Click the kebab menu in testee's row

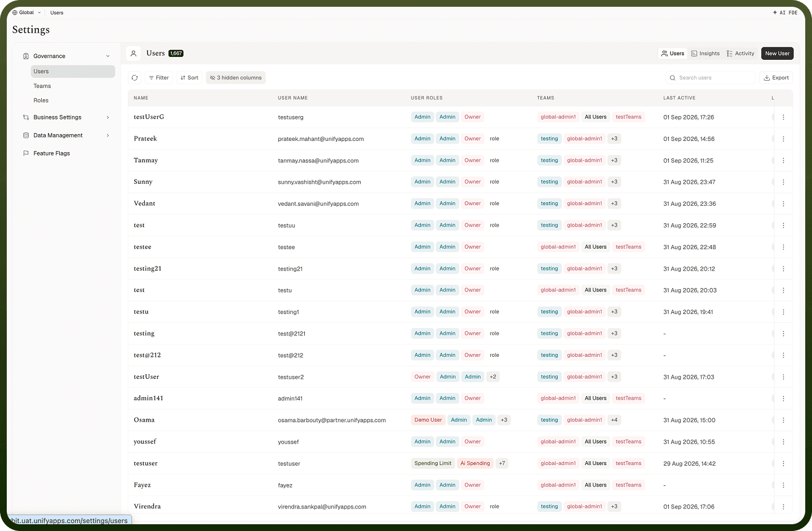(x=783, y=247)
